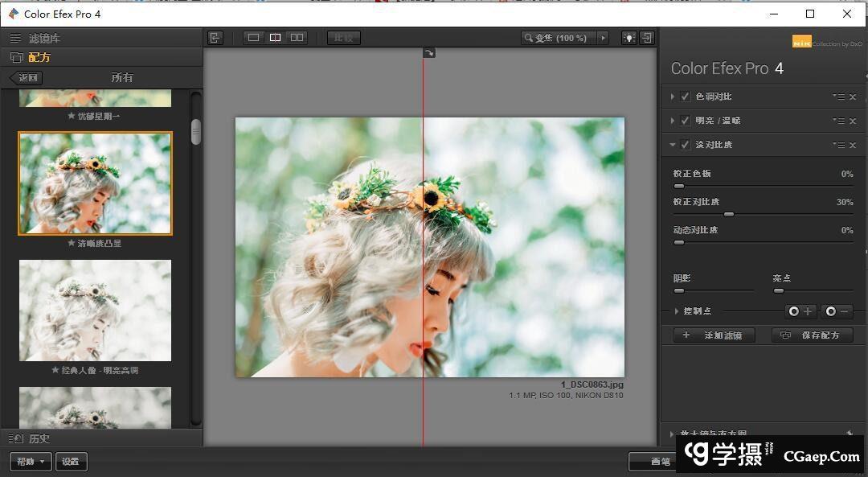Click the 添加滤镜 button

714,335
